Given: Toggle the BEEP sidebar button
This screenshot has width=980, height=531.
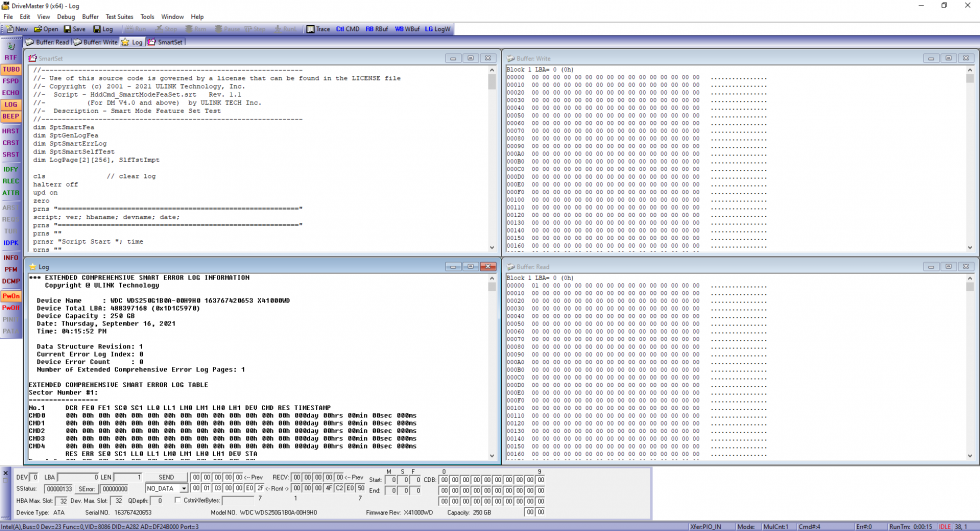Looking at the screenshot, I should point(11,116).
